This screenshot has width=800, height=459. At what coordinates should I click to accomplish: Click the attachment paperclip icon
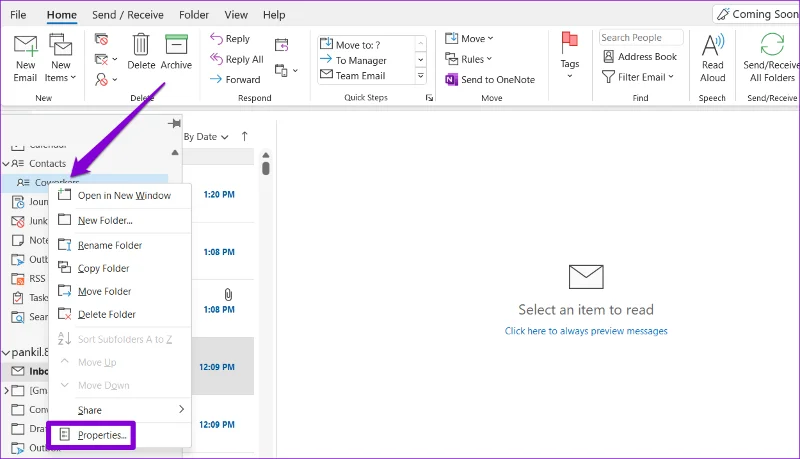pos(228,294)
